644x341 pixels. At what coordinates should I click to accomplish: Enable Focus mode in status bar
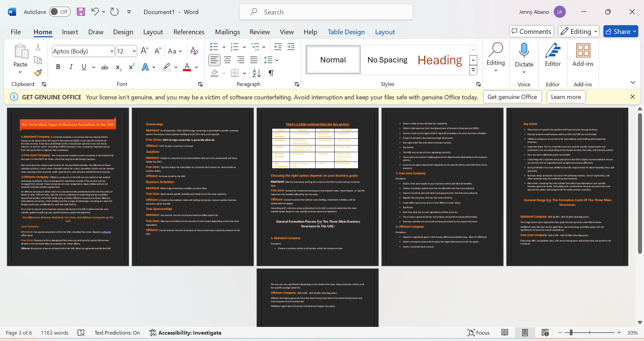[x=478, y=333]
